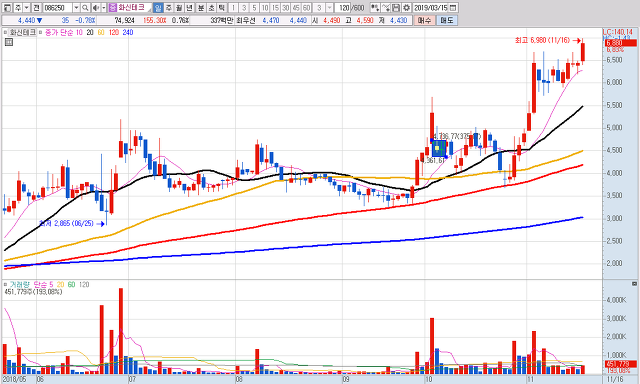Click the 2018/05 start date on axis
Viewport: 640px width, 384px height.
tap(13, 380)
